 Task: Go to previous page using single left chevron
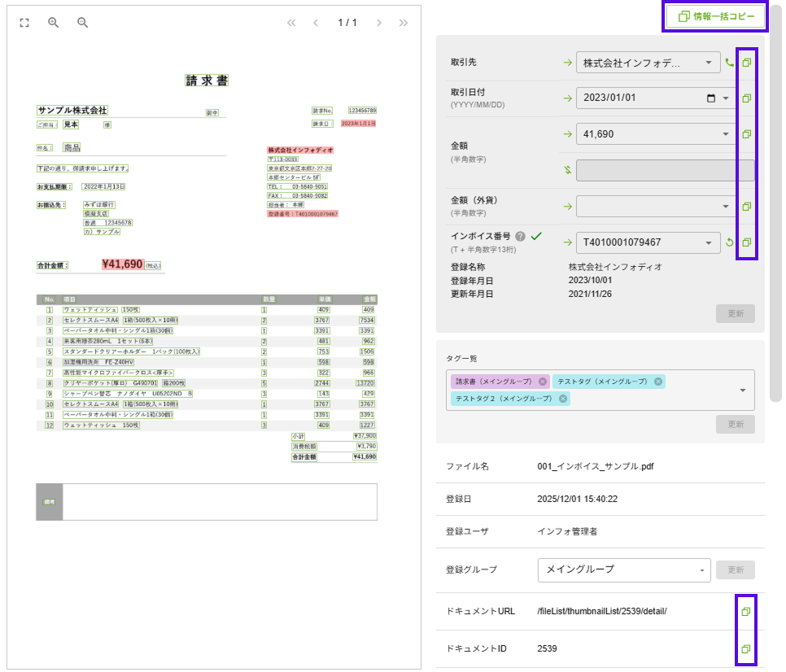[316, 23]
